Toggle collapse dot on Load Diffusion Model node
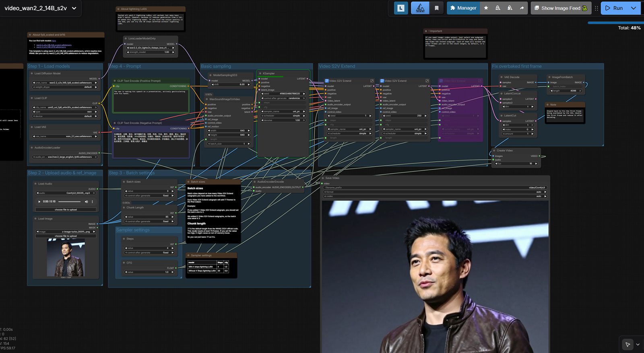This screenshot has width=644, height=353. point(32,74)
